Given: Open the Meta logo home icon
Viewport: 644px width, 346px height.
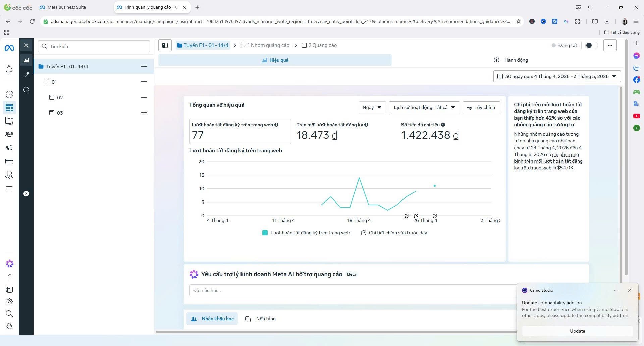Looking at the screenshot, I should click(x=9, y=48).
